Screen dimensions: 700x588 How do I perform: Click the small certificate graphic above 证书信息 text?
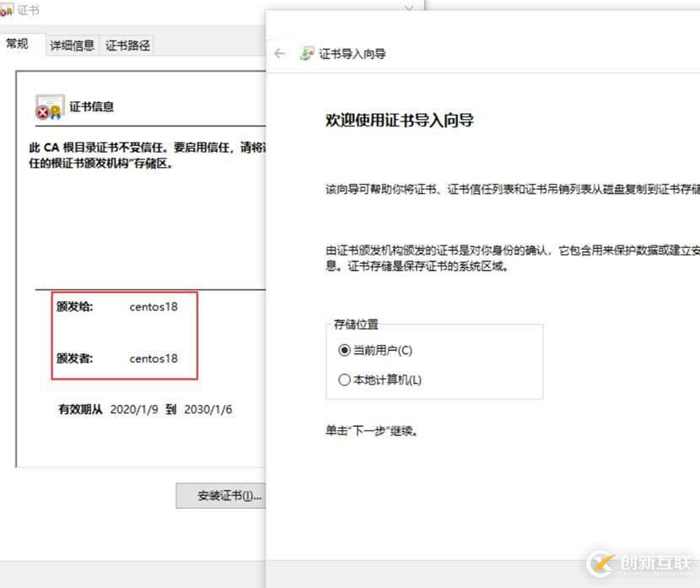click(x=51, y=100)
